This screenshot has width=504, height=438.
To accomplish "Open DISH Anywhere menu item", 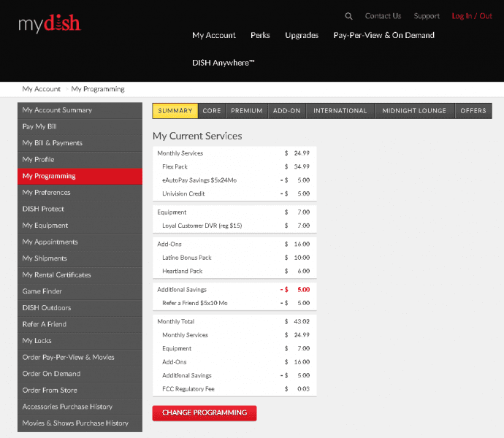I will pos(224,63).
